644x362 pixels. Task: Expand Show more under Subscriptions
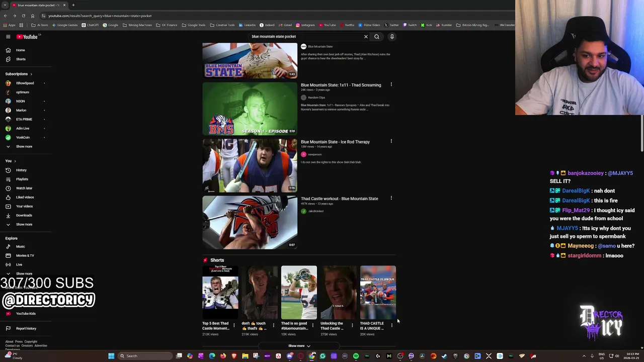coord(25,146)
